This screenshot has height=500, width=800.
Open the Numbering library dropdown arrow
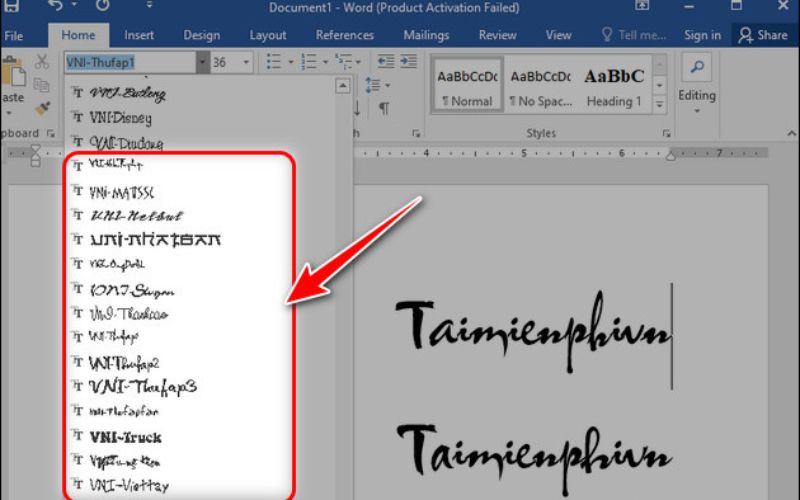pyautogui.click(x=325, y=62)
